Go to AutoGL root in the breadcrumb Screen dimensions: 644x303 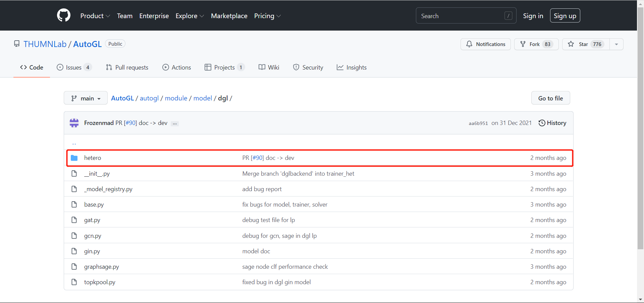pyautogui.click(x=122, y=98)
